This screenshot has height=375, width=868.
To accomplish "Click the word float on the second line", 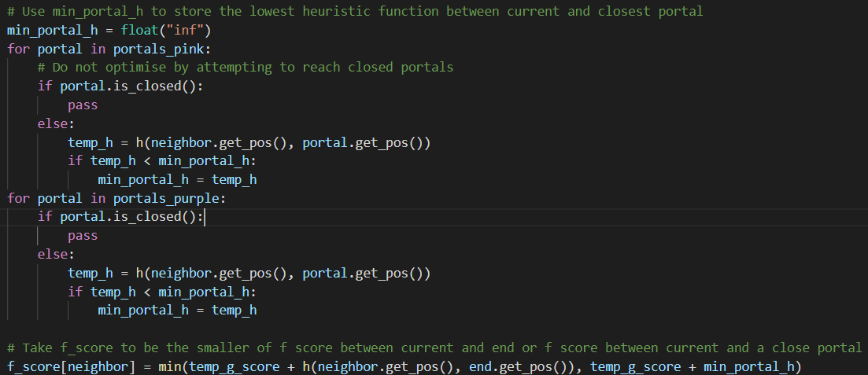I will [x=140, y=30].
